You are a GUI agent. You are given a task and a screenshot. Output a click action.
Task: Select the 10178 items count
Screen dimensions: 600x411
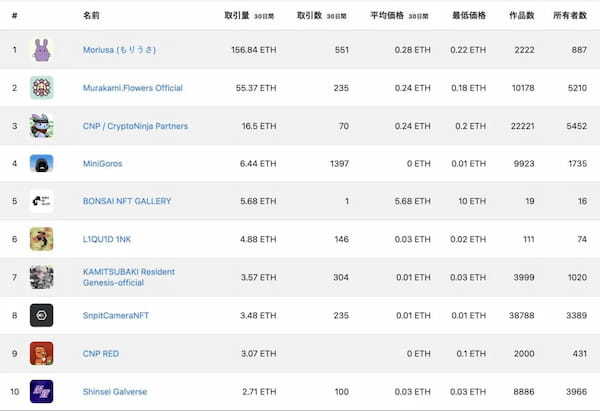[x=523, y=88]
